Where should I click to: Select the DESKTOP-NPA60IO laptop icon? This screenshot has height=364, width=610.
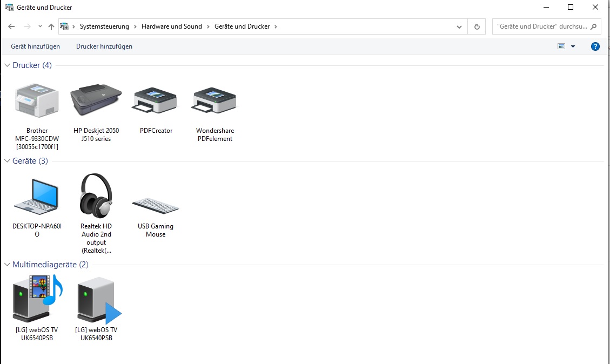pos(37,197)
